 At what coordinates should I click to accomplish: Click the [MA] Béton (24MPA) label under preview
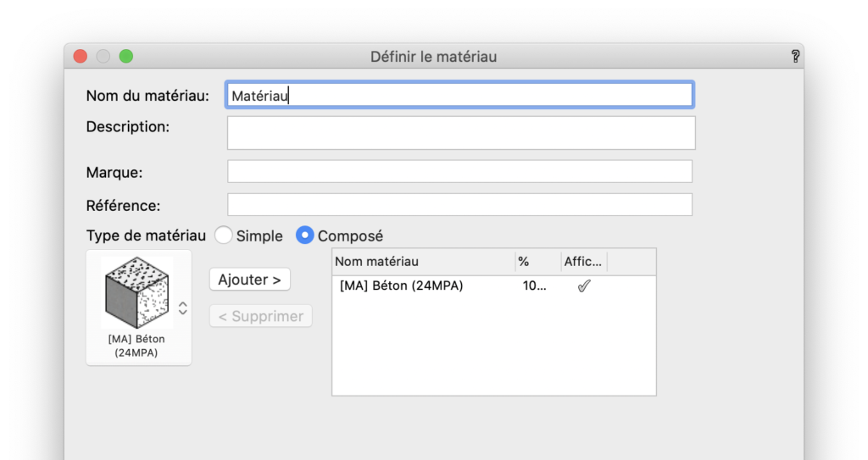136,346
